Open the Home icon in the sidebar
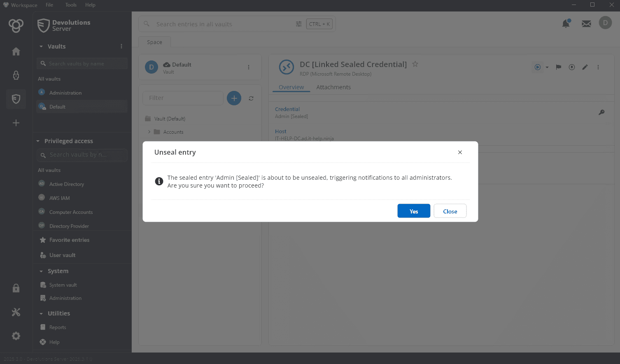 [x=16, y=51]
